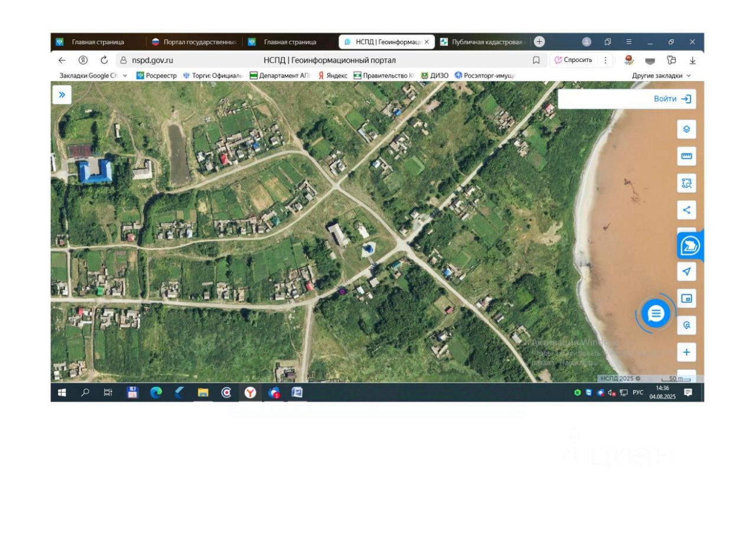Expand the left sidebar with double chevron
The height and width of the screenshot is (534, 756).
point(62,95)
